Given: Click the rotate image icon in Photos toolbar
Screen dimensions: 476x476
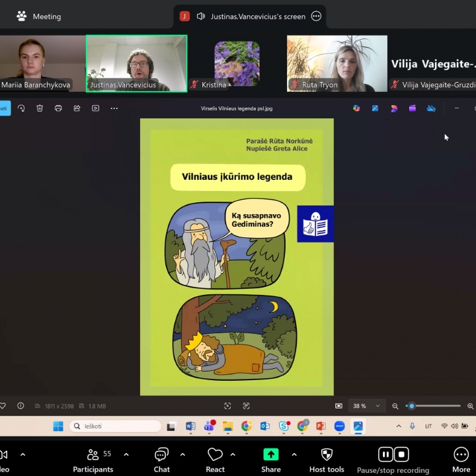Looking at the screenshot, I should point(21,108).
